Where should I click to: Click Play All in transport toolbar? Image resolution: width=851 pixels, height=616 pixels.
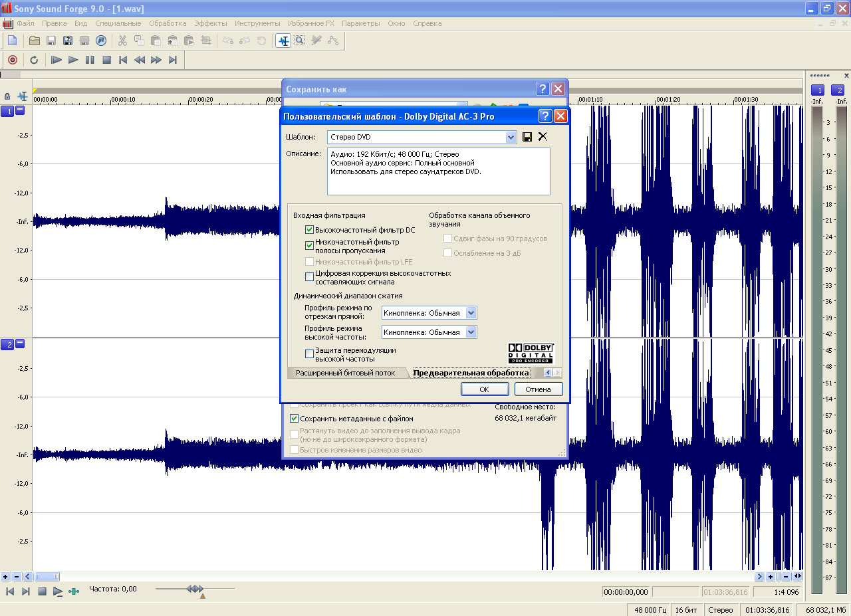[x=57, y=60]
